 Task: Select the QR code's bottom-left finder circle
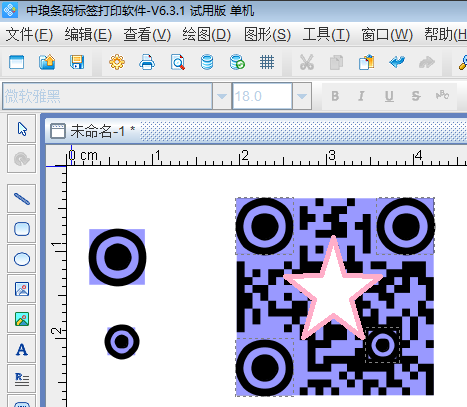[x=264, y=367]
